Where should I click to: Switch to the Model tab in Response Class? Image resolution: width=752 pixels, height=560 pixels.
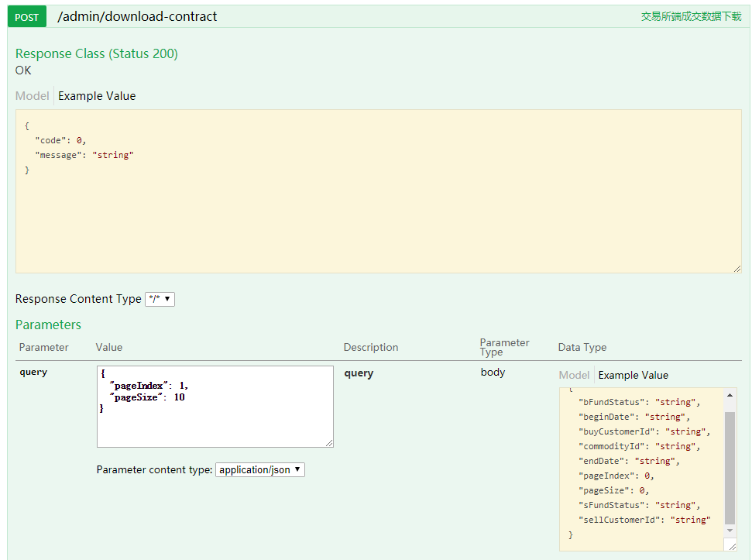click(32, 95)
